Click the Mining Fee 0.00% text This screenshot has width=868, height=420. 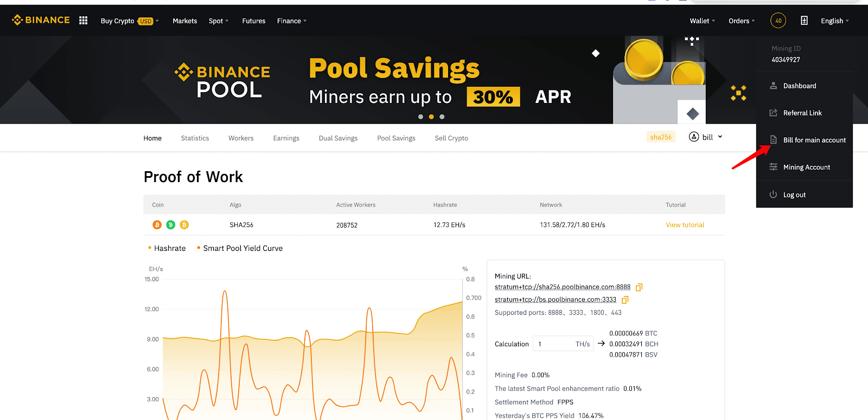[x=522, y=375]
